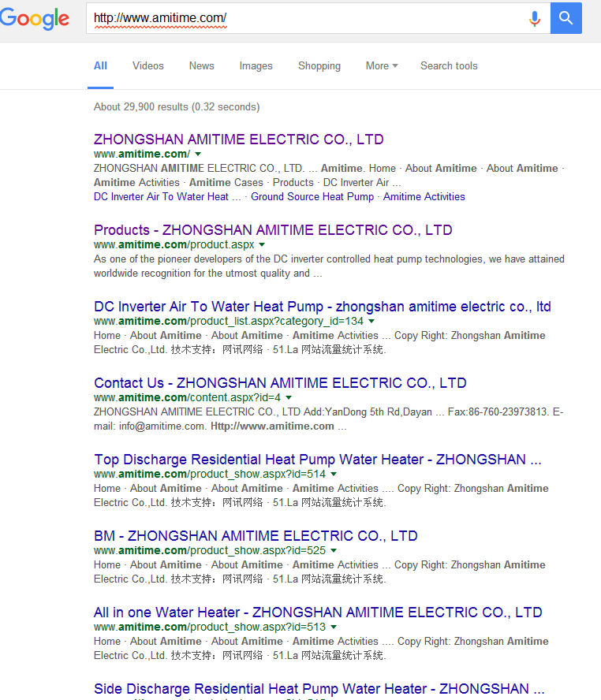
Task: Open the Shopping tab
Action: click(x=319, y=66)
